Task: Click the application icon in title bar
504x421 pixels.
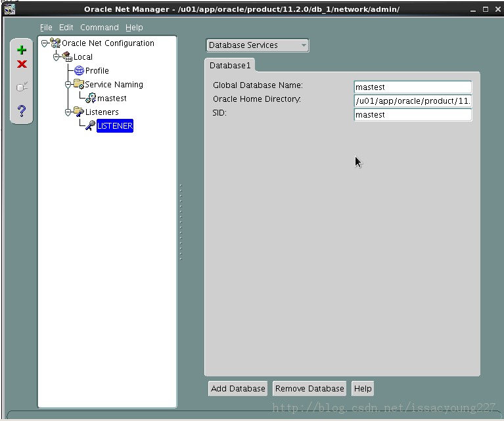Action: pos(9,9)
